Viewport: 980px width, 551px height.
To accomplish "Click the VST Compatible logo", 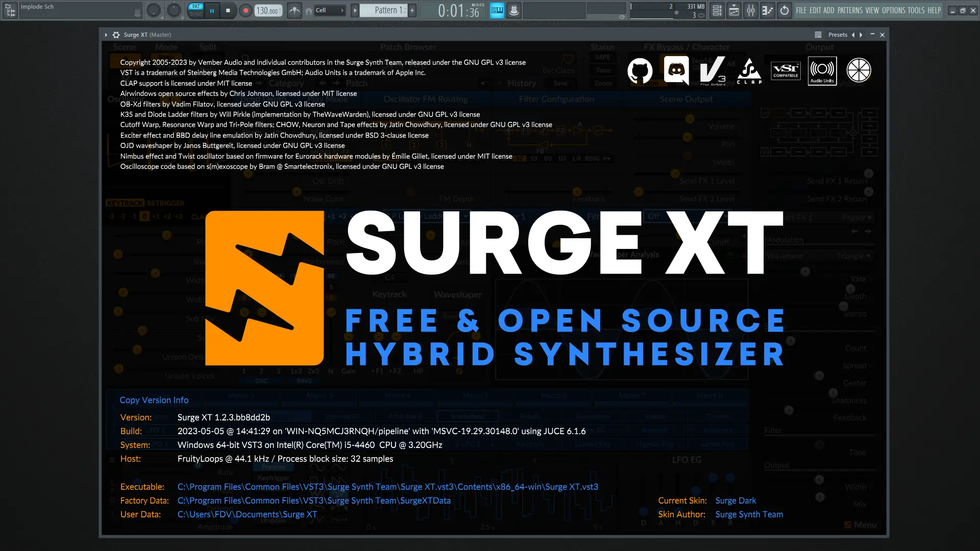I will [786, 70].
